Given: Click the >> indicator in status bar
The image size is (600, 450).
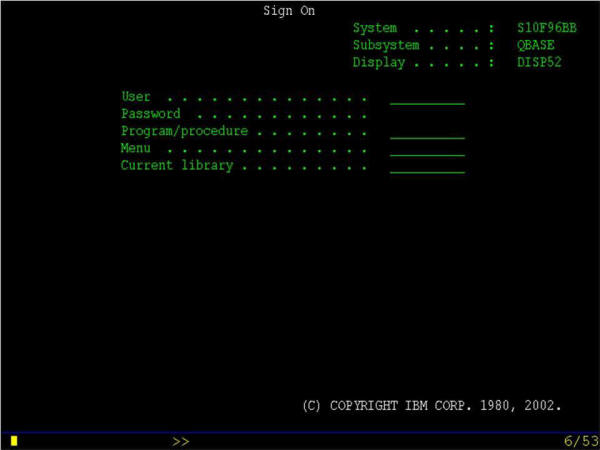Looking at the screenshot, I should (x=180, y=440).
